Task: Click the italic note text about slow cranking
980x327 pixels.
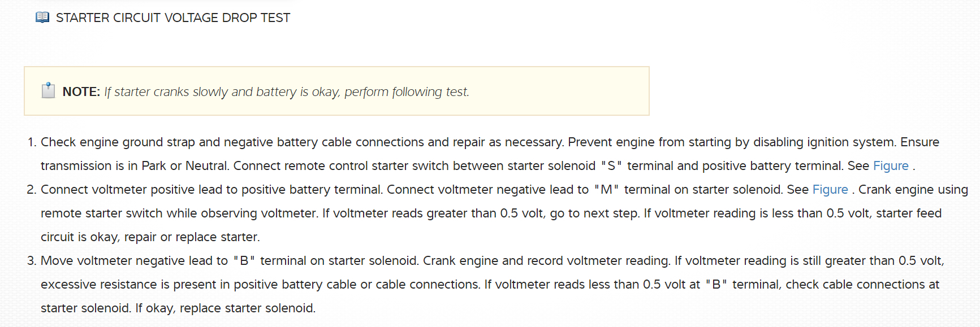Action: click(x=286, y=92)
